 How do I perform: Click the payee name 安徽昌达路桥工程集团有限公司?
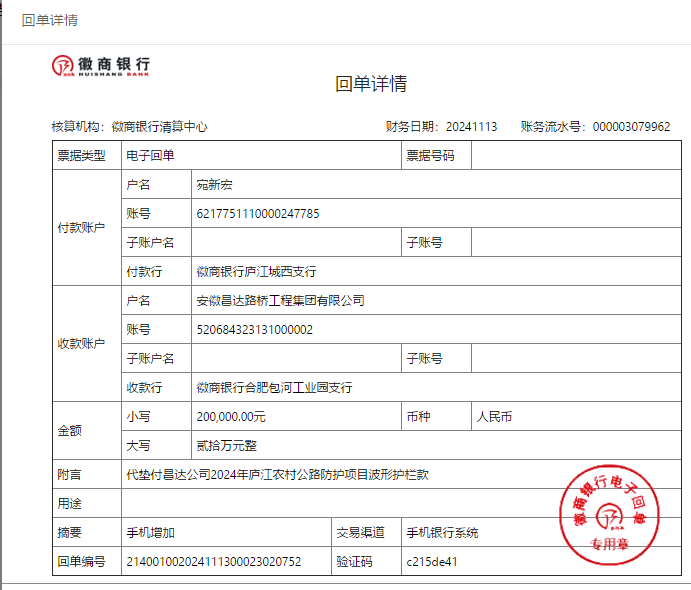coord(280,300)
